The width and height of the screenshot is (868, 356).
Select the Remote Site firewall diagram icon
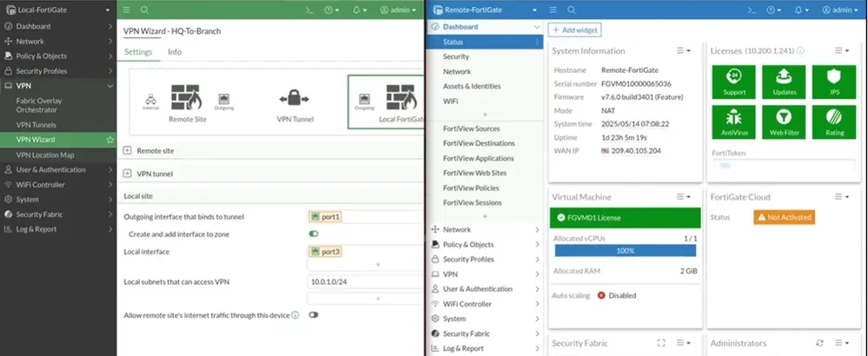point(185,97)
